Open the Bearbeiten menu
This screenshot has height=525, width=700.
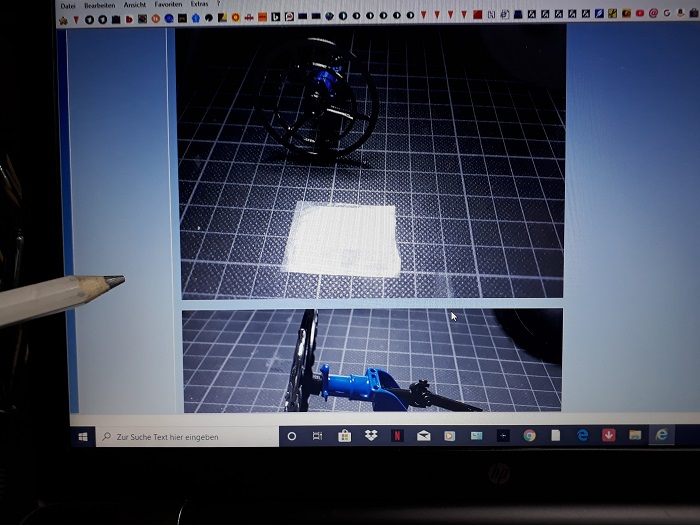click(99, 5)
